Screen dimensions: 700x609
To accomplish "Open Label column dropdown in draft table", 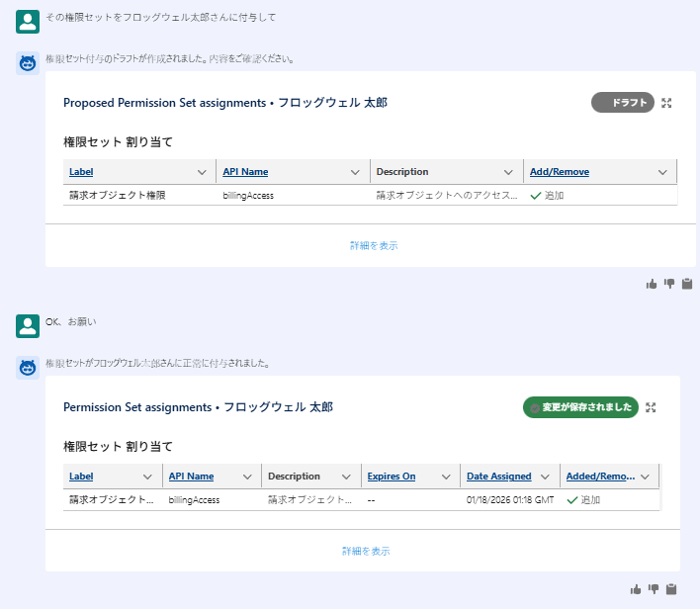I will tap(202, 172).
